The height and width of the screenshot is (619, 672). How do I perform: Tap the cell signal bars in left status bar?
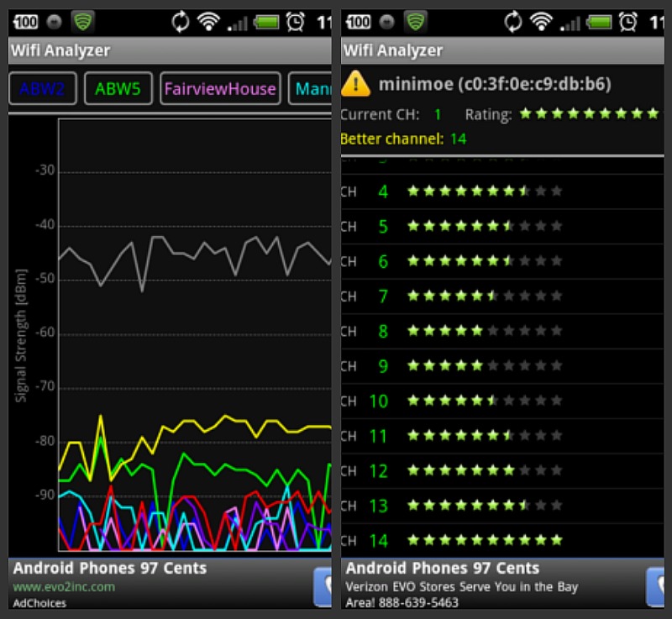point(238,24)
